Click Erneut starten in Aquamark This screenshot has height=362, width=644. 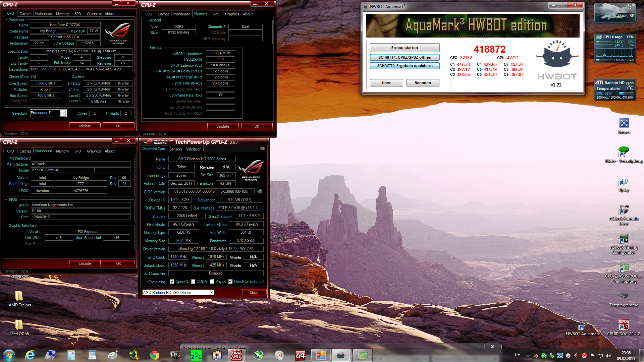405,48
